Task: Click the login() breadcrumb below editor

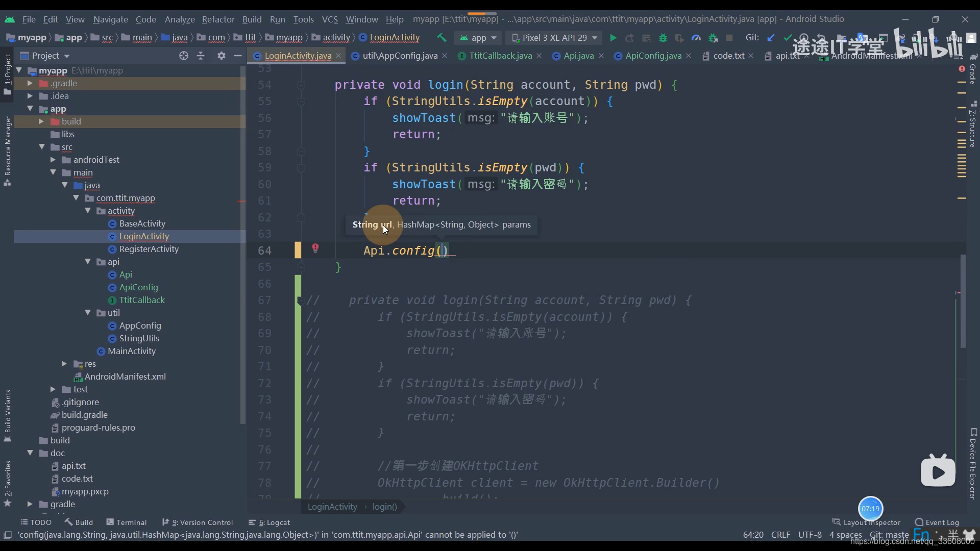Action: pos(384,507)
